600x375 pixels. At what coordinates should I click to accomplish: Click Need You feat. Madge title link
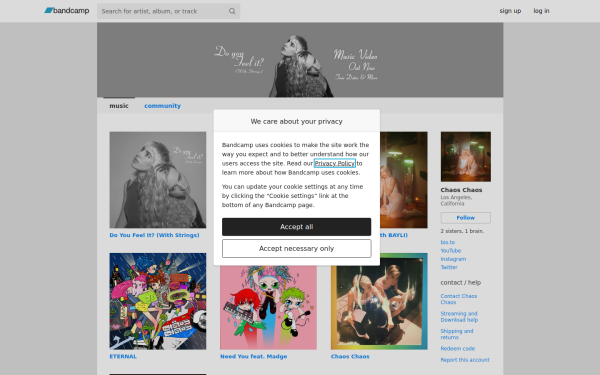click(253, 356)
